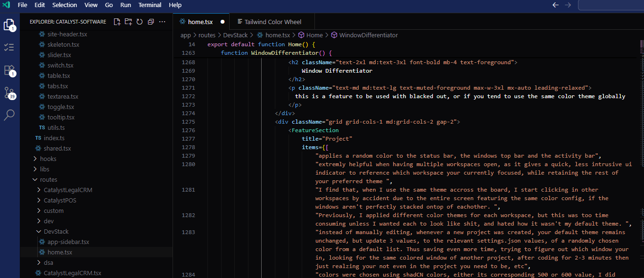Open site-header.tsx in the file tree
Image resolution: width=644 pixels, height=278 pixels.
pos(67,34)
